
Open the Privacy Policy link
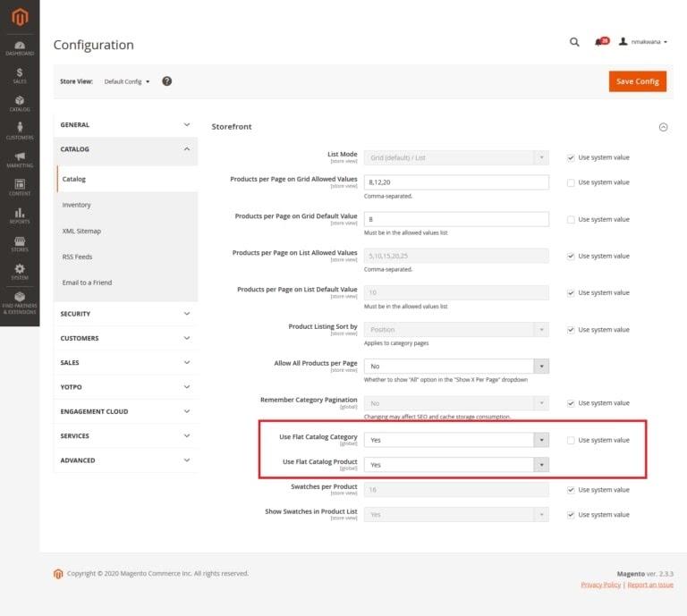point(601,585)
